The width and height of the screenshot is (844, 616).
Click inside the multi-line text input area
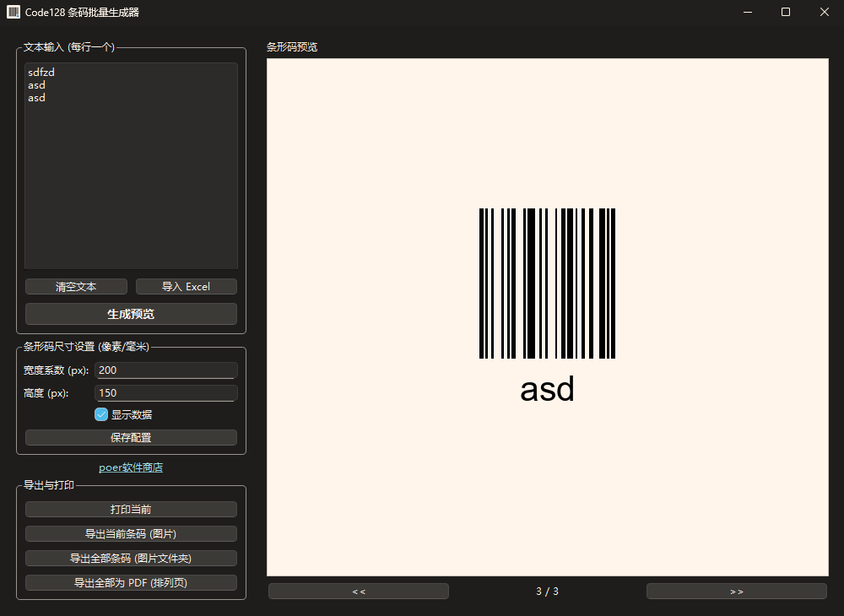[131, 165]
